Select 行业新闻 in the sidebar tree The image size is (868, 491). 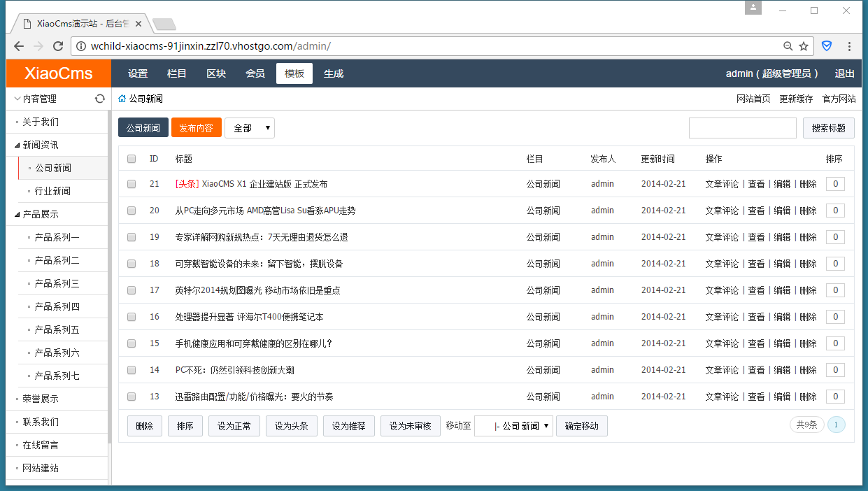pos(52,191)
